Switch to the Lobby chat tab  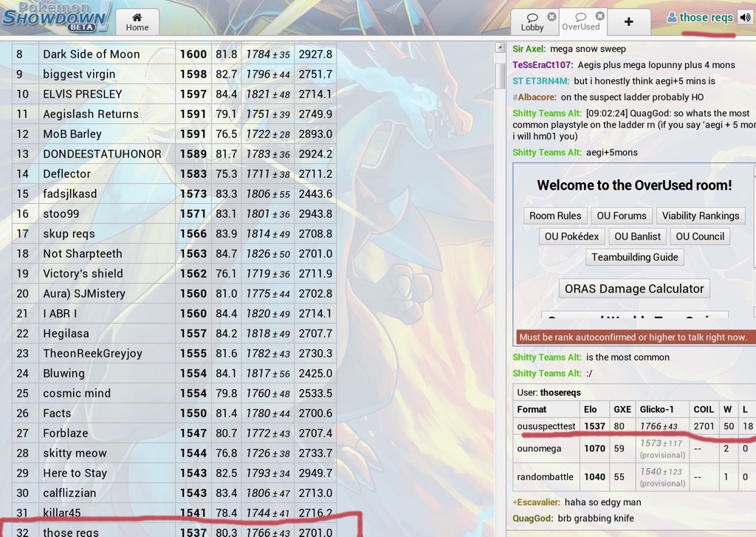pos(532,22)
